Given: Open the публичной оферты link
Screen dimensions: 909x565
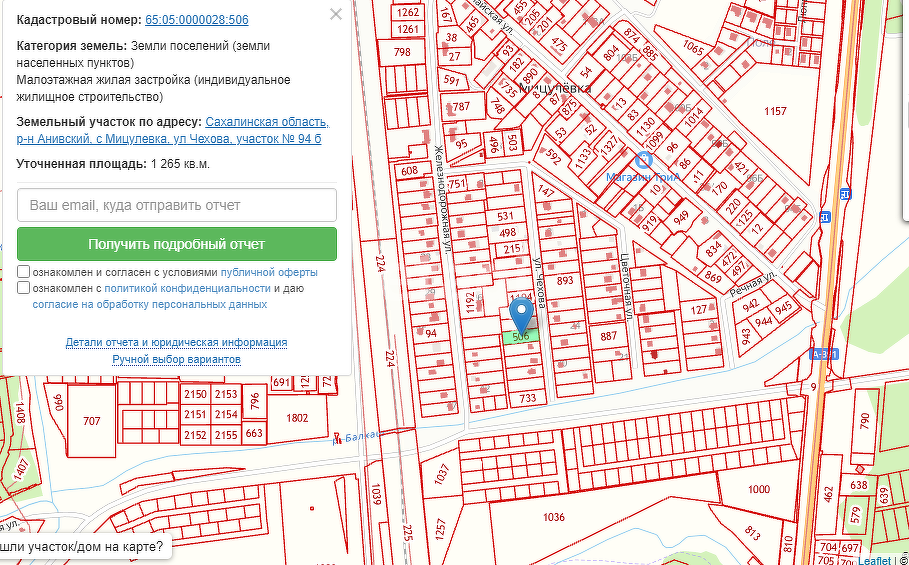Looking at the screenshot, I should 269,272.
